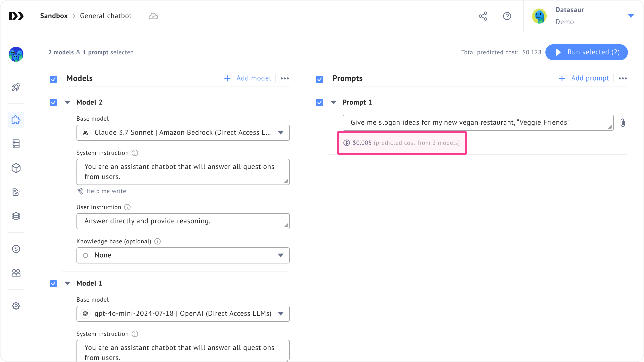Open the help question mark icon
This screenshot has height=362, width=644.
(x=507, y=16)
